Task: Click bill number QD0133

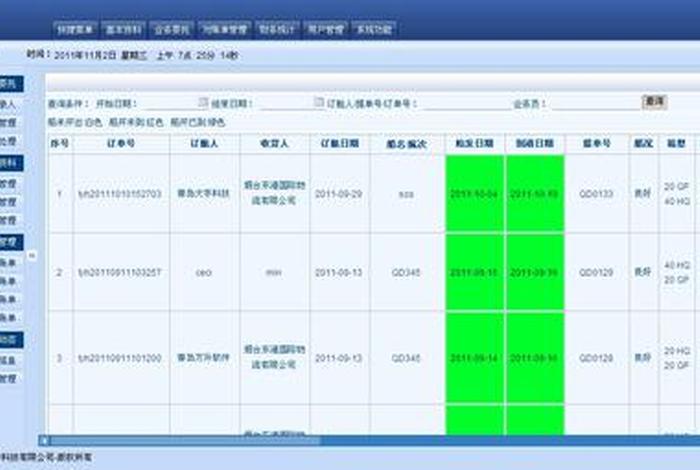Action: (x=596, y=194)
